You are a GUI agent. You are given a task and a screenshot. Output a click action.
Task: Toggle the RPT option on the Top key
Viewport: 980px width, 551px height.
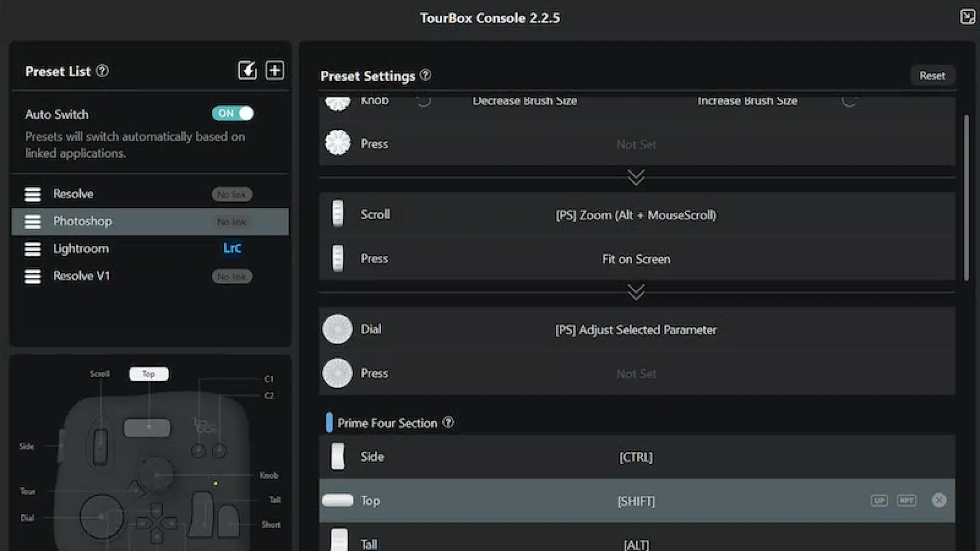click(907, 500)
